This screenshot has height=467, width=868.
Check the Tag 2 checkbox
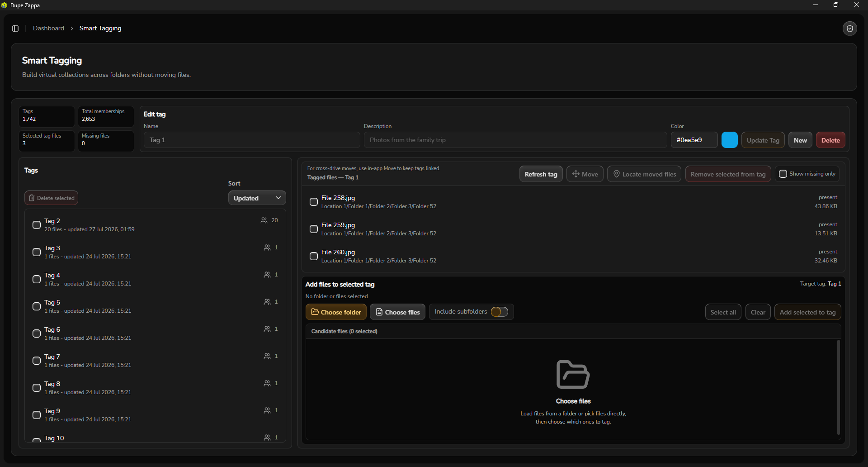37,225
